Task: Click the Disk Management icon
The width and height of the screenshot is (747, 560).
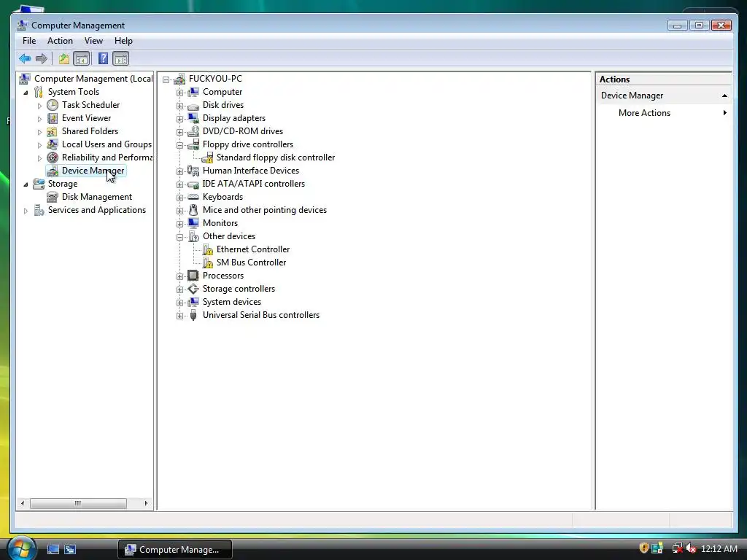Action: point(53,197)
